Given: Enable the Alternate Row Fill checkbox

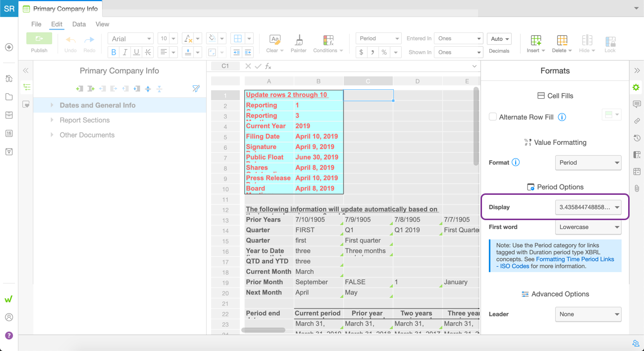Looking at the screenshot, I should pos(493,117).
